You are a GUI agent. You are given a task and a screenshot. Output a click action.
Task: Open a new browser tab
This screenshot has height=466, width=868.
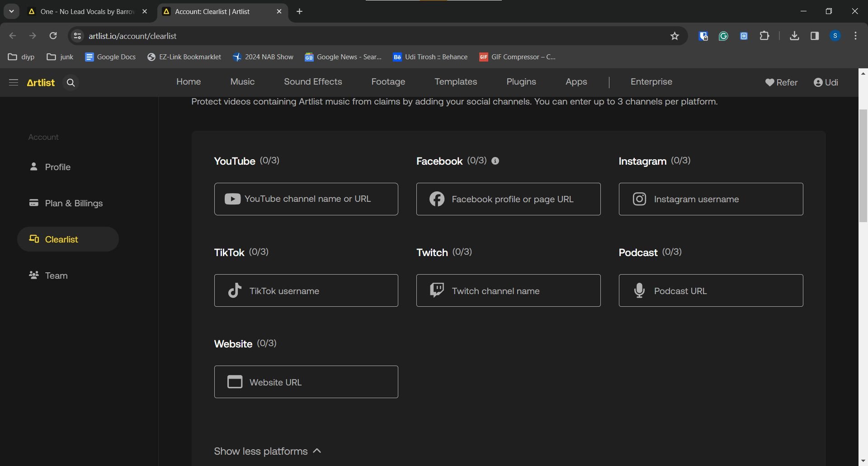(x=299, y=11)
